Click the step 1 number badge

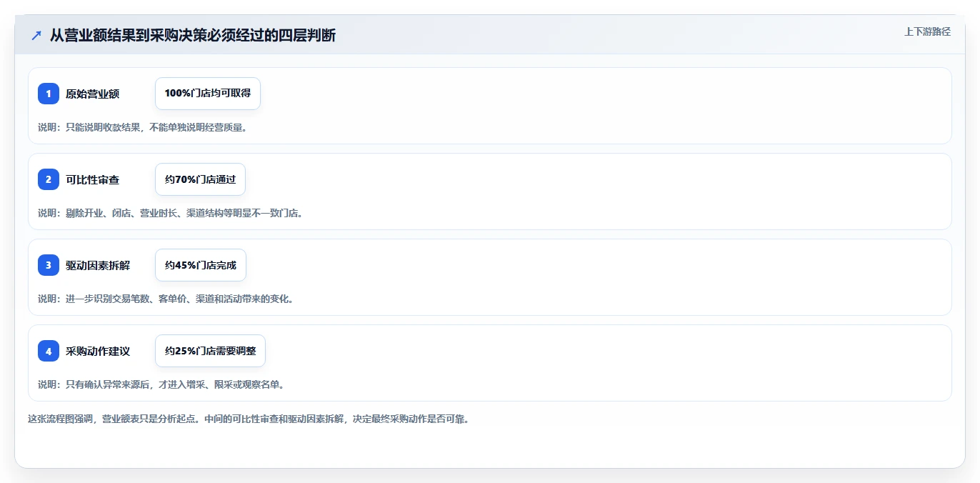click(49, 94)
